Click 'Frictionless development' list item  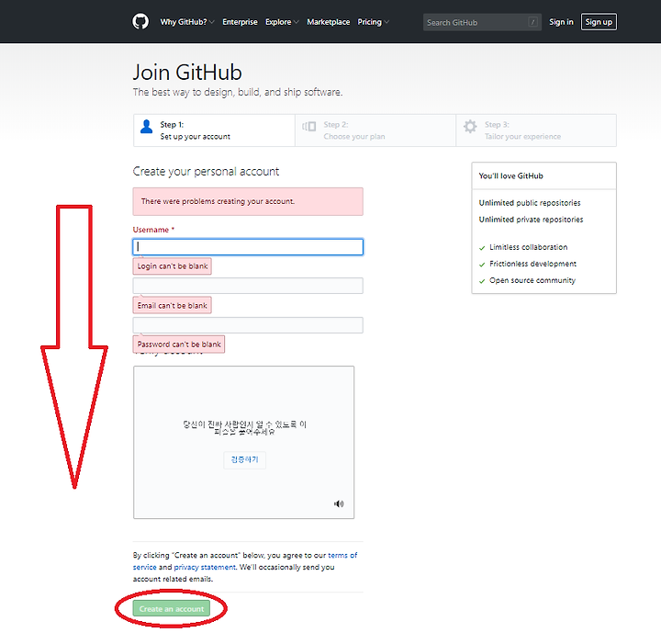coord(532,264)
